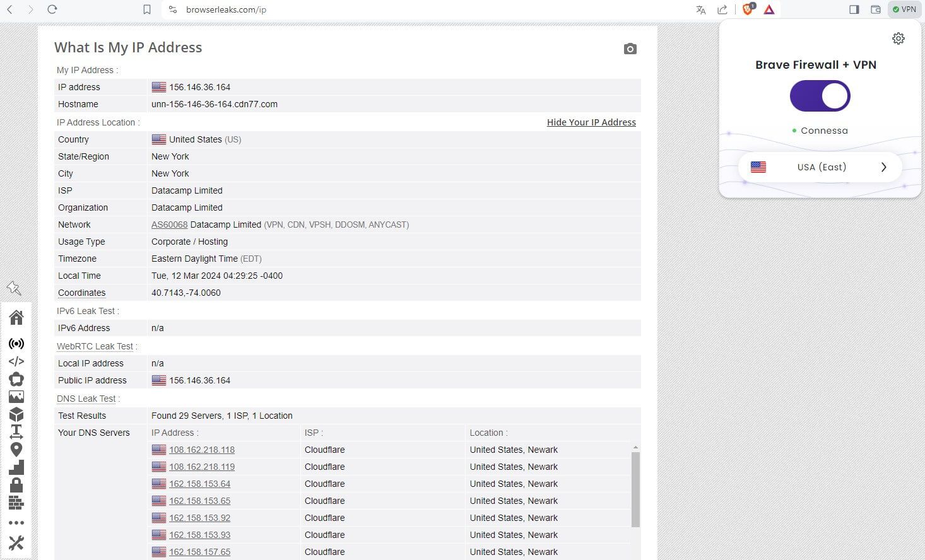Screen dimensions: 925x560
Task: Go forward in browser history
Action: (x=30, y=9)
